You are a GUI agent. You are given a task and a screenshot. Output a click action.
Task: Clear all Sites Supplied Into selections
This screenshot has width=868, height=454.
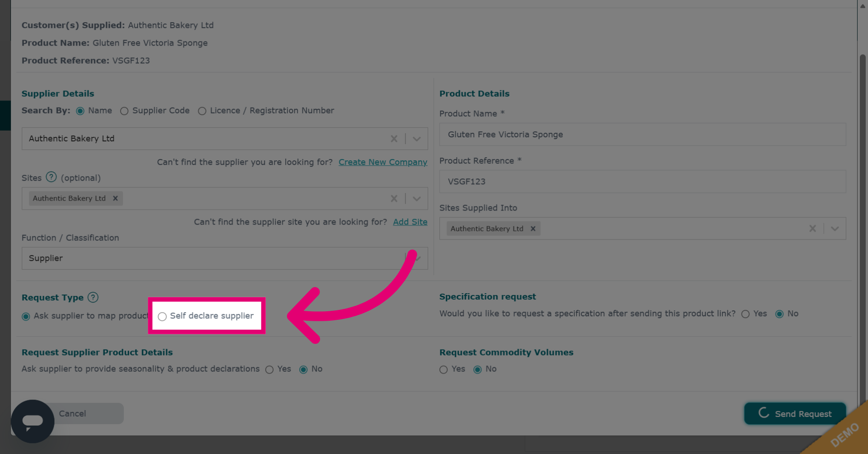(812, 229)
